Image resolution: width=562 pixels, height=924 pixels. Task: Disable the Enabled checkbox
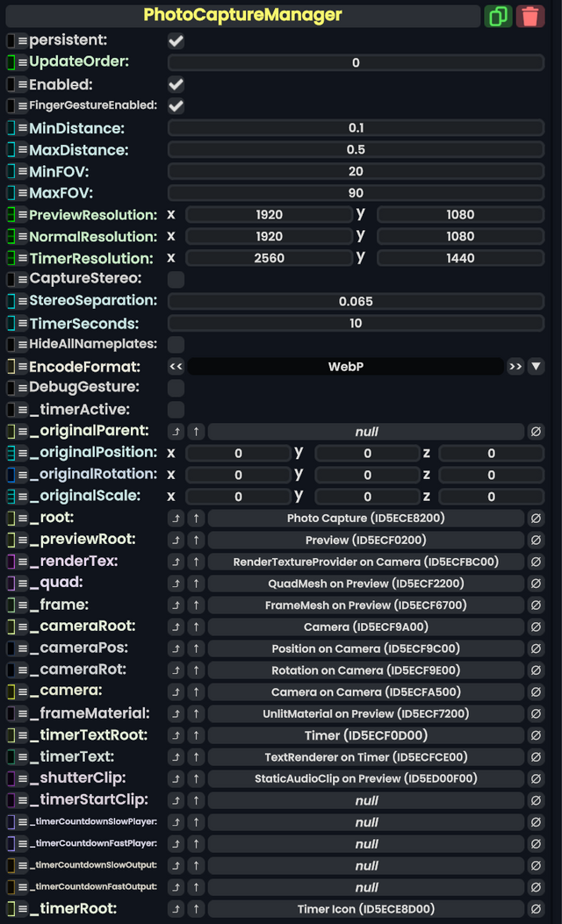pyautogui.click(x=174, y=84)
